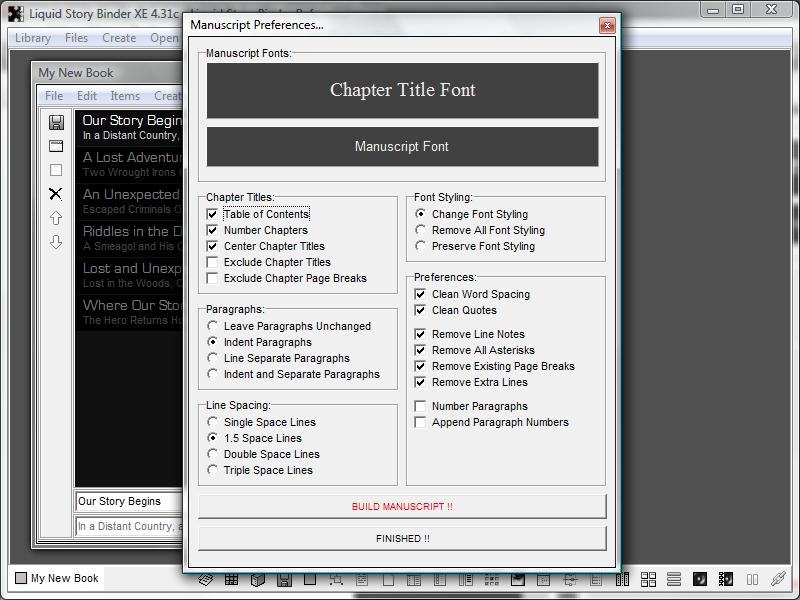Click the window icon below the save icon
Image resolution: width=800 pixels, height=600 pixels.
pos(56,146)
